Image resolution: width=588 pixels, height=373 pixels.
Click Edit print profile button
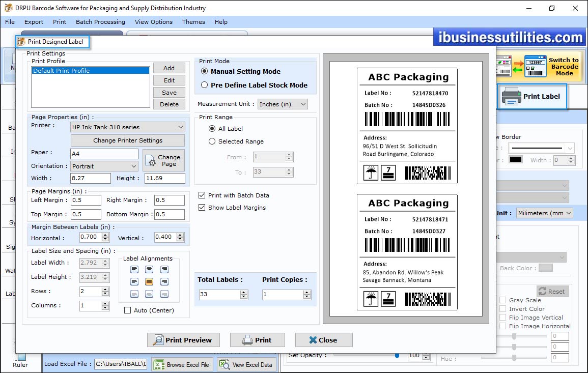click(x=169, y=80)
